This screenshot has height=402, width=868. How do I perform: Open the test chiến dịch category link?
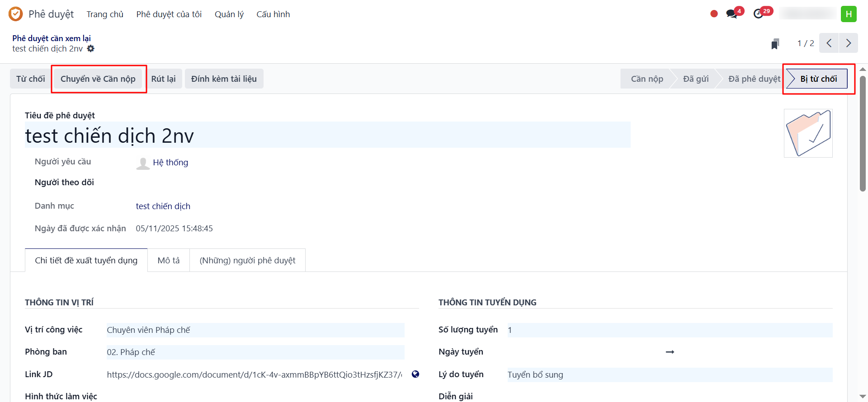tap(163, 206)
